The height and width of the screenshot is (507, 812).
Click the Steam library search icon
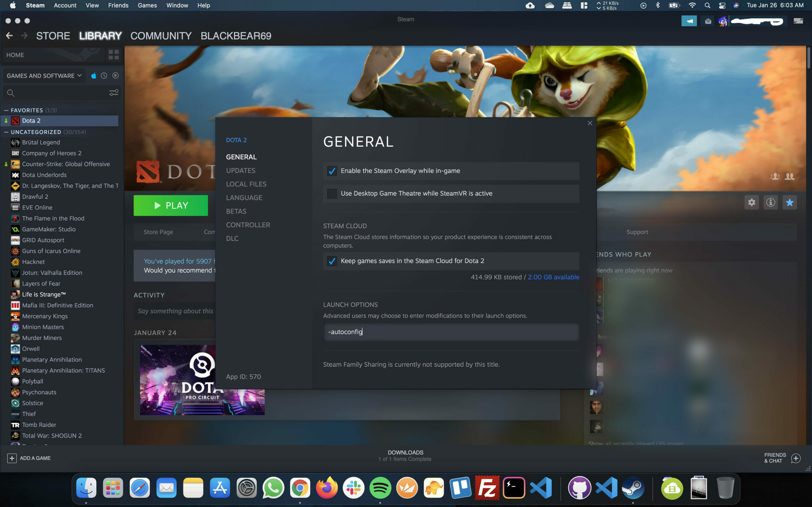(10, 92)
